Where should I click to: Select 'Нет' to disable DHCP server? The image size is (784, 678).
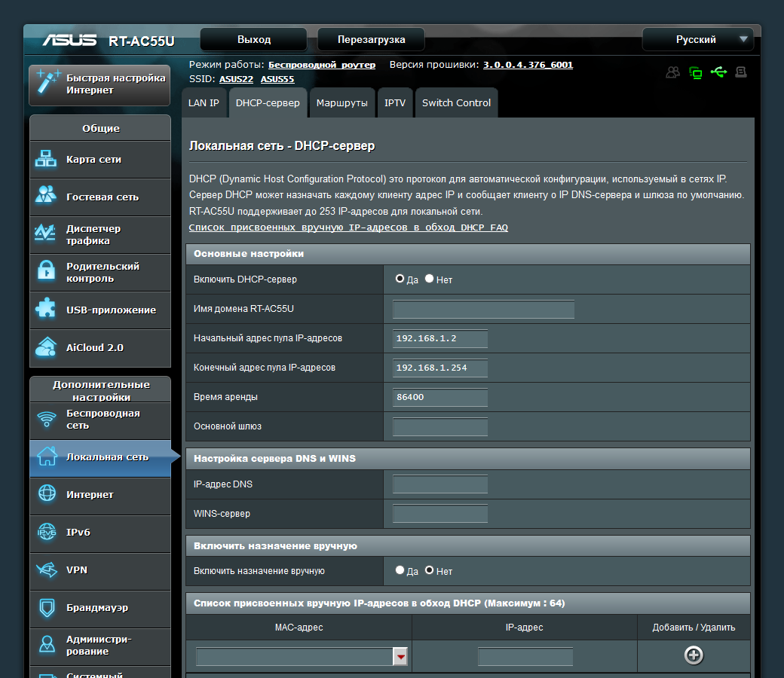coord(430,279)
